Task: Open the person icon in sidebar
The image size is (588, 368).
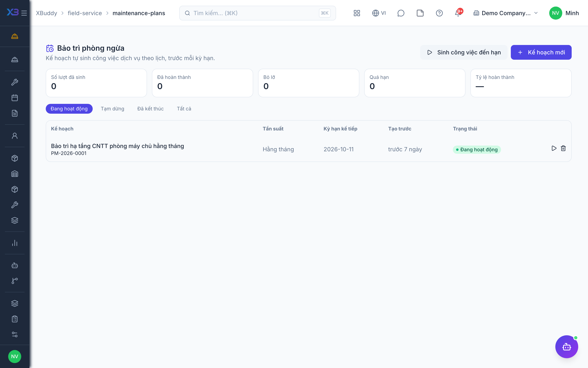Action: [14, 136]
